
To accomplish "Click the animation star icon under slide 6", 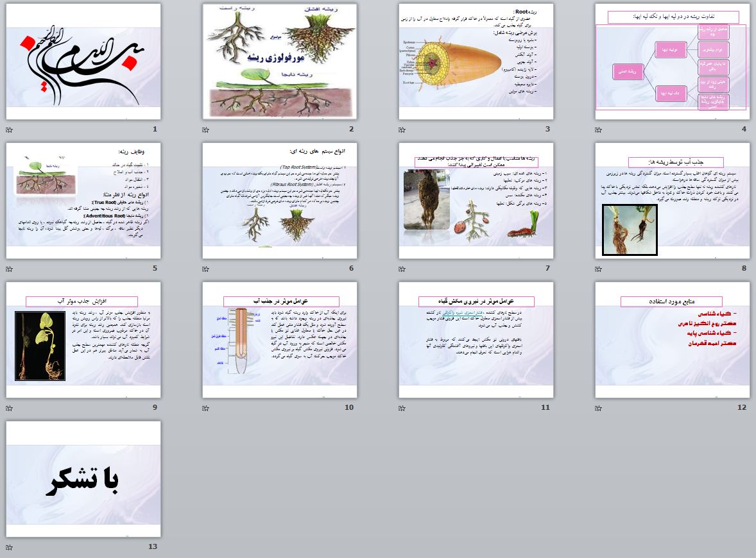I will 205,269.
